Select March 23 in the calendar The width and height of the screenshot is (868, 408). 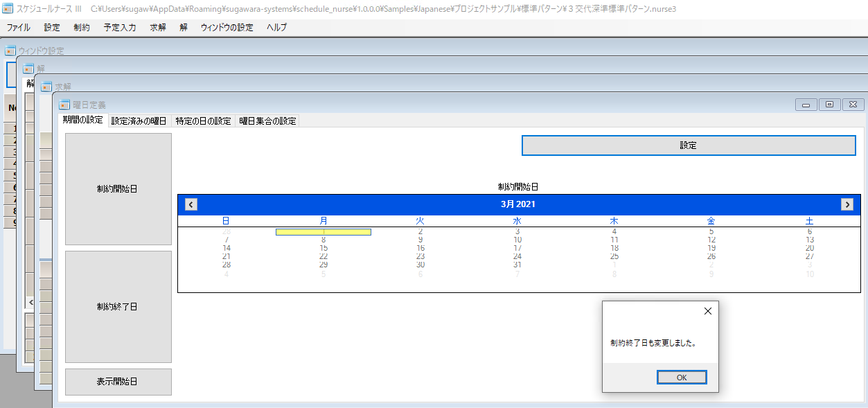[x=420, y=256]
